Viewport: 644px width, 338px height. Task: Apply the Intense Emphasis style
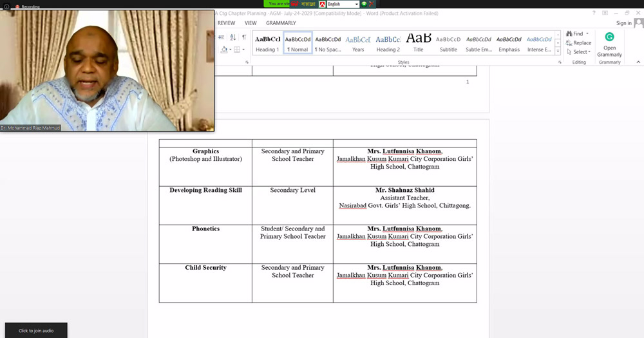539,43
